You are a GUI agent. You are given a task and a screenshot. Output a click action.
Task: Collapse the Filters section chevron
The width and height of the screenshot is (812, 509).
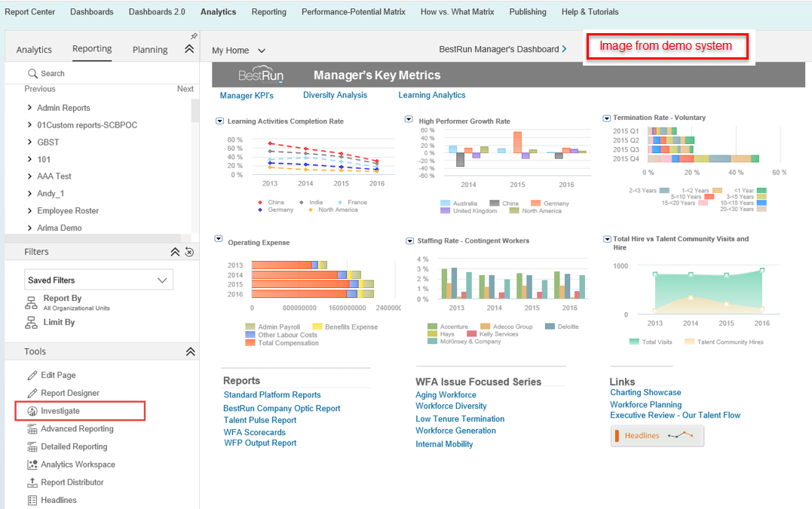click(x=175, y=252)
